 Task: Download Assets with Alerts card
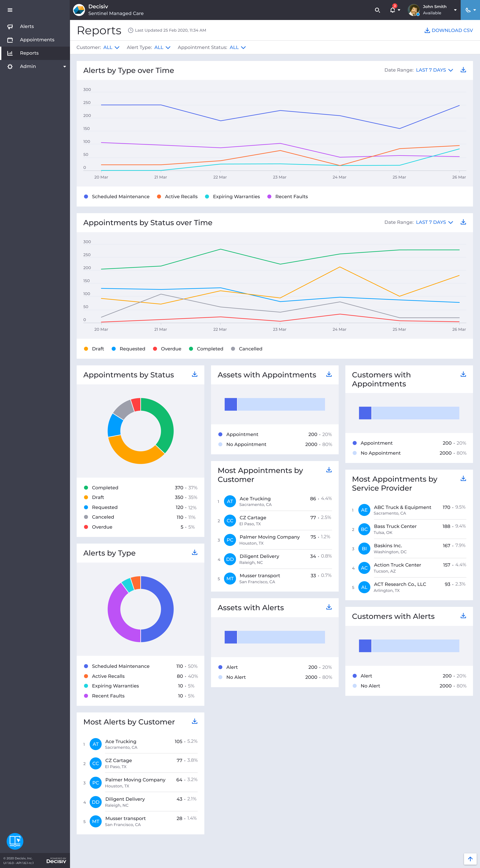(329, 607)
